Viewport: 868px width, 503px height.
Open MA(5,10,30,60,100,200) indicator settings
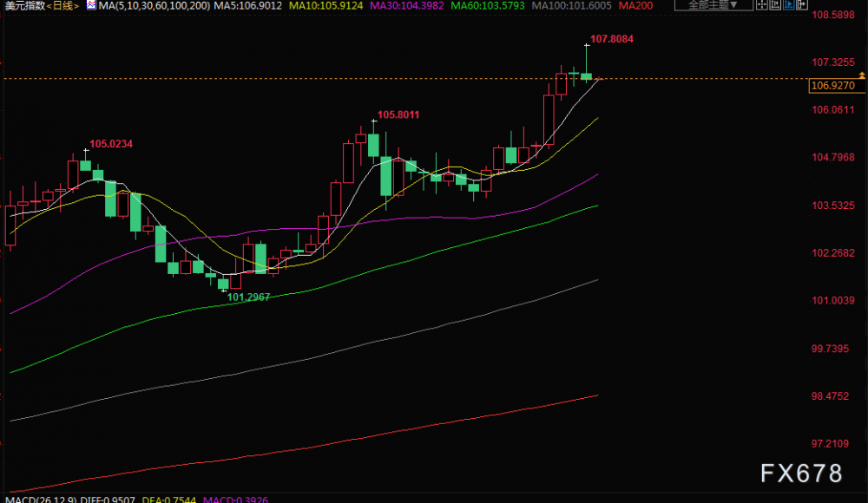(155, 5)
